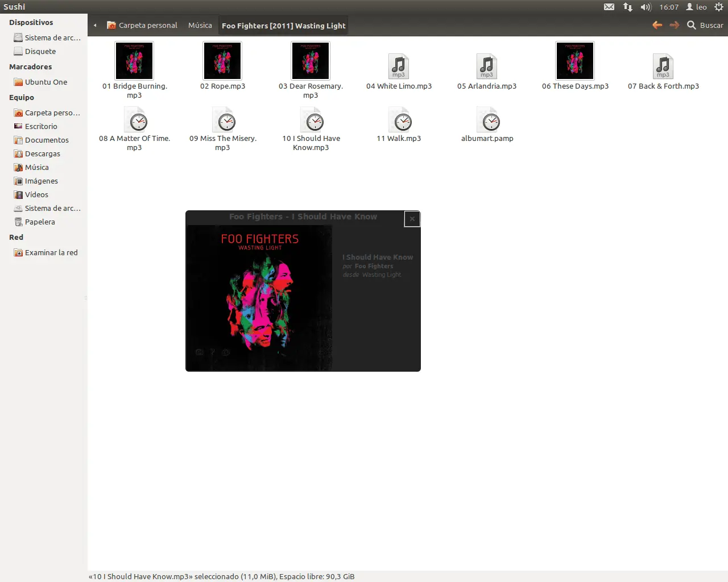Open Escritorio in sidebar
Viewport: 728px width, 582px height.
[36, 126]
